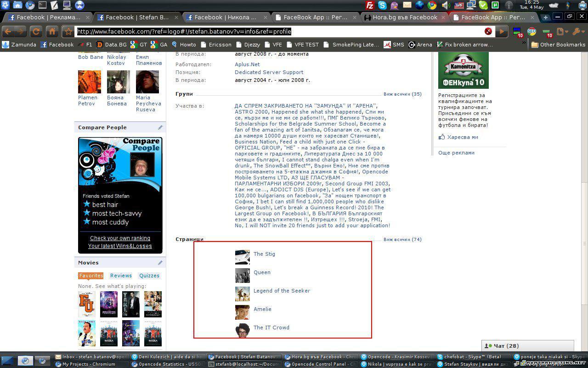Click the red stop-loading icon in address bar
The height and width of the screenshot is (368, 588).
click(x=488, y=31)
